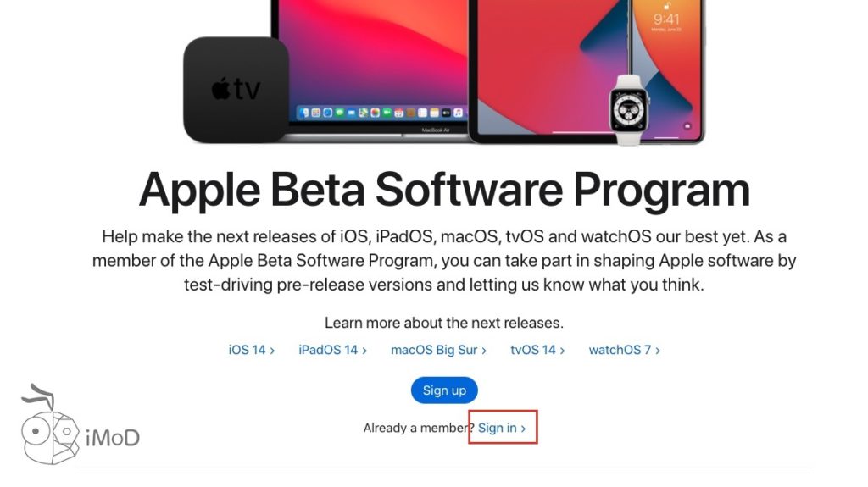Click the iPad wallpaper image
The width and height of the screenshot is (868, 487).
click(542, 59)
